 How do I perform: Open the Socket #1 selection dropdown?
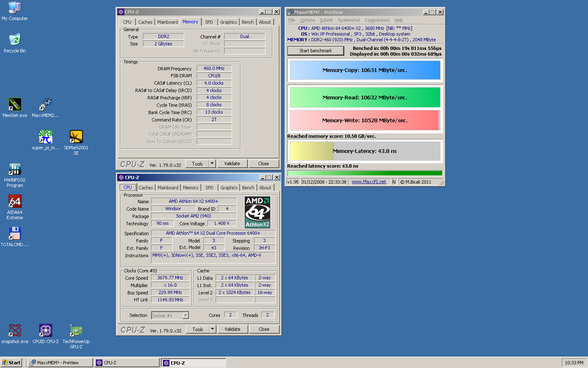(x=185, y=315)
